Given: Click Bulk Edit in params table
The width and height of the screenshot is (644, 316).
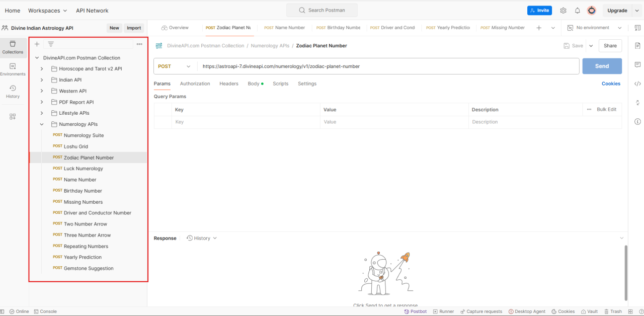Looking at the screenshot, I should point(606,109).
